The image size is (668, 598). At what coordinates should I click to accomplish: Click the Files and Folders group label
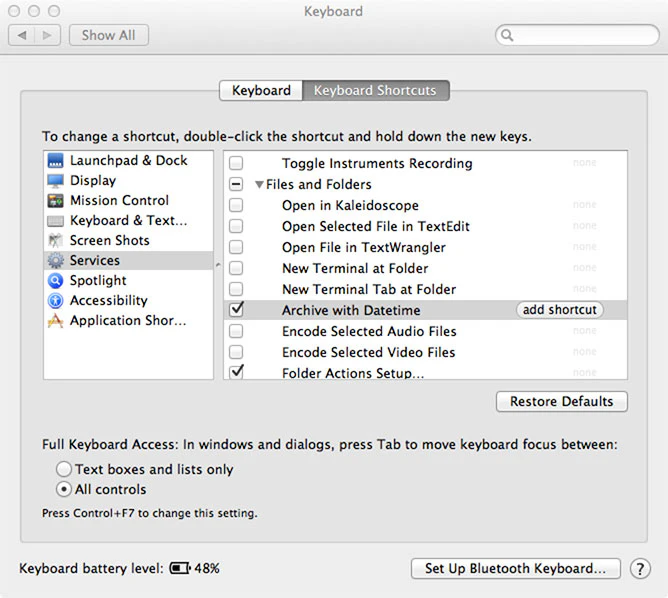[319, 184]
